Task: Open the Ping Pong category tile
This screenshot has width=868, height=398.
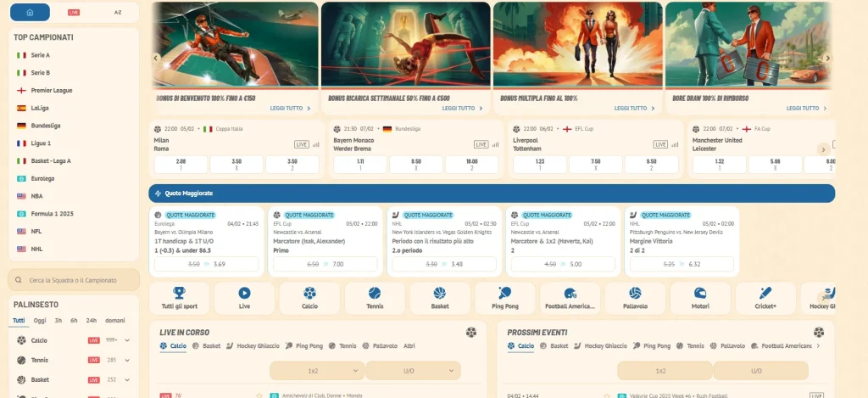Action: [x=505, y=298]
